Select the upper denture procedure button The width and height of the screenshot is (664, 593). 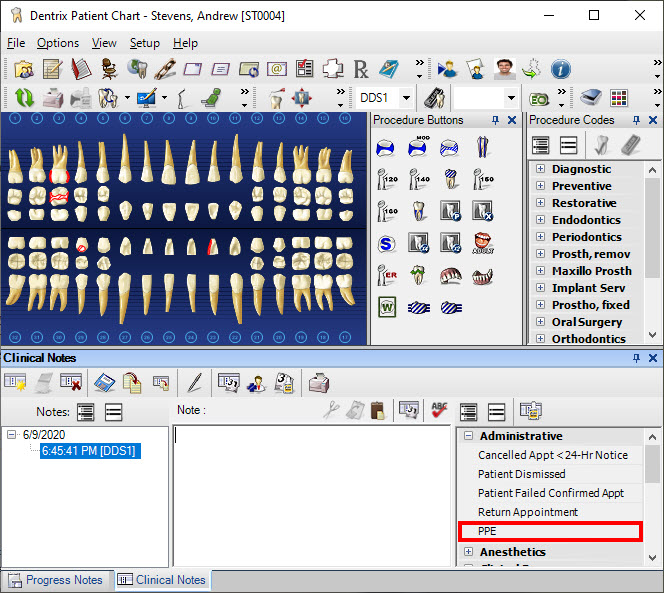451,276
